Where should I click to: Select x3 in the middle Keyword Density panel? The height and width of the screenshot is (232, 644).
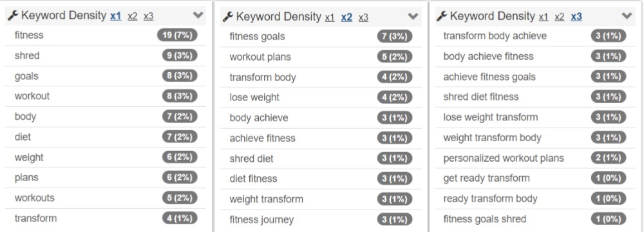pos(363,17)
